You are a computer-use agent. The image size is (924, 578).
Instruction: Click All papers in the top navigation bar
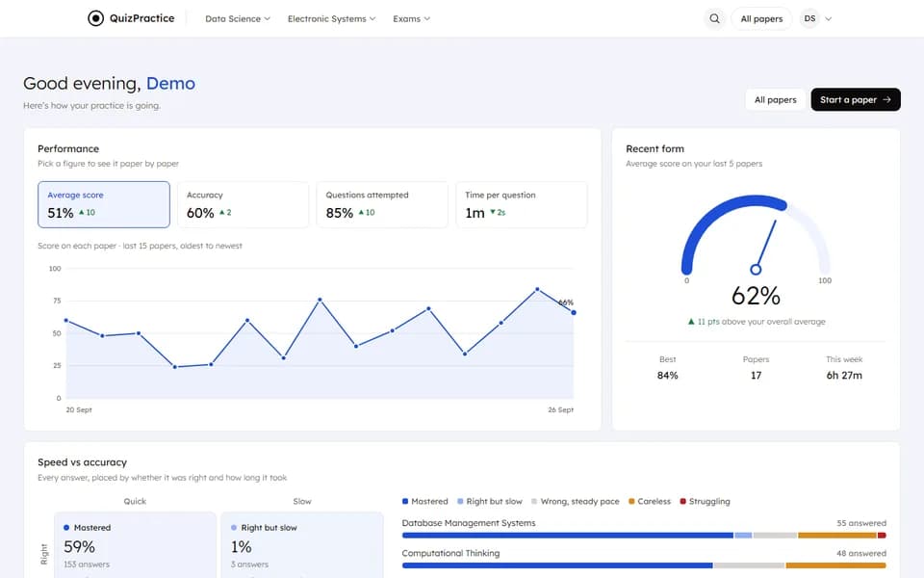(761, 19)
